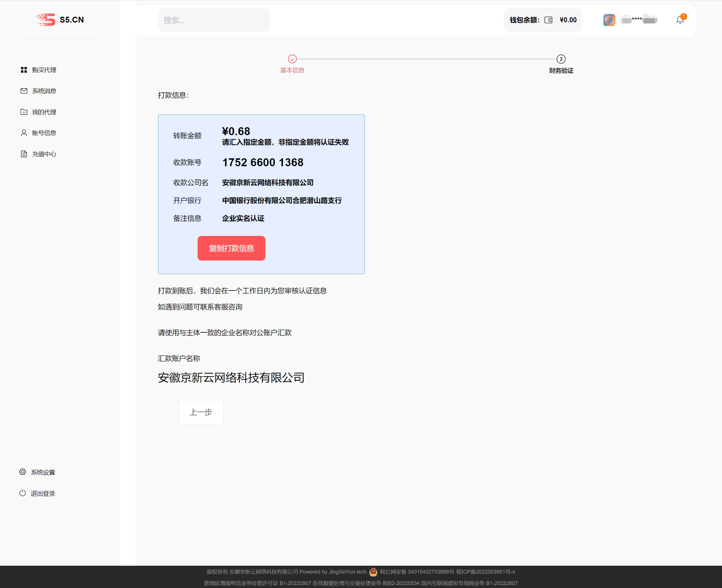
Task: Click the person icon beside 账号信息
Action: (x=24, y=133)
